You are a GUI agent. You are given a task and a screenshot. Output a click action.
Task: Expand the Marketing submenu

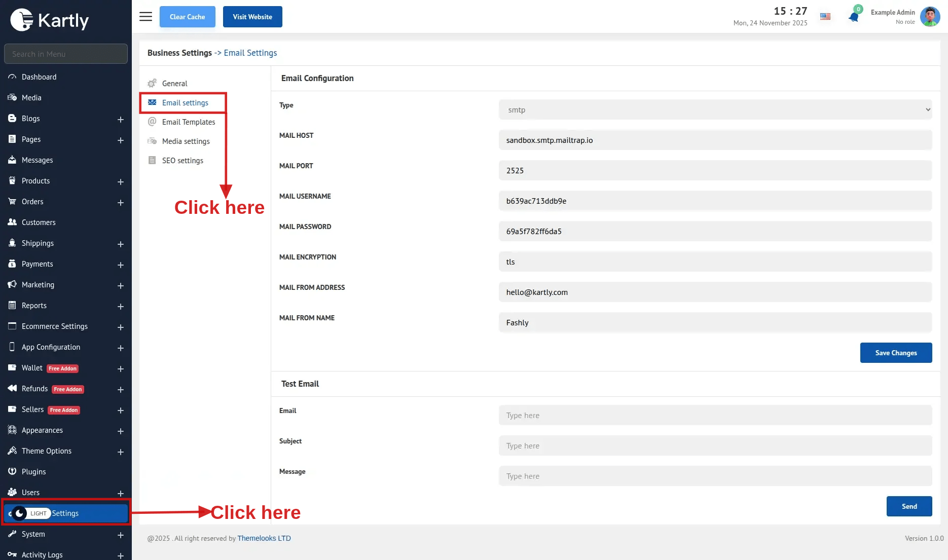(x=121, y=285)
